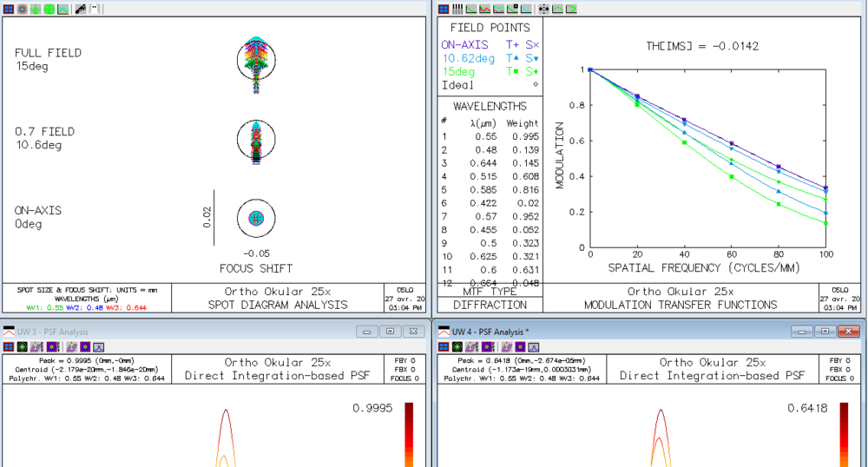Viewport: 868px width, 467px height.
Task: Click the four-way arrows icon in the MTF toolbar
Action: coord(543,10)
